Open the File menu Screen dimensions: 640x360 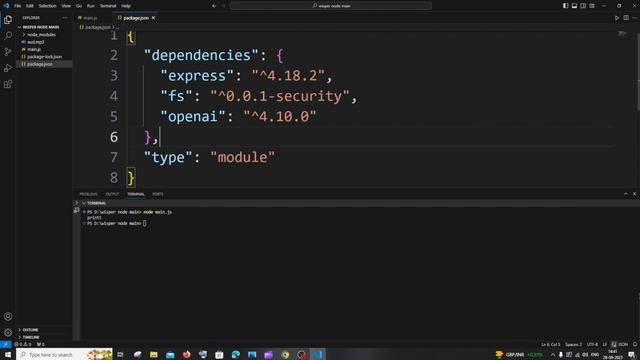pyautogui.click(x=18, y=6)
